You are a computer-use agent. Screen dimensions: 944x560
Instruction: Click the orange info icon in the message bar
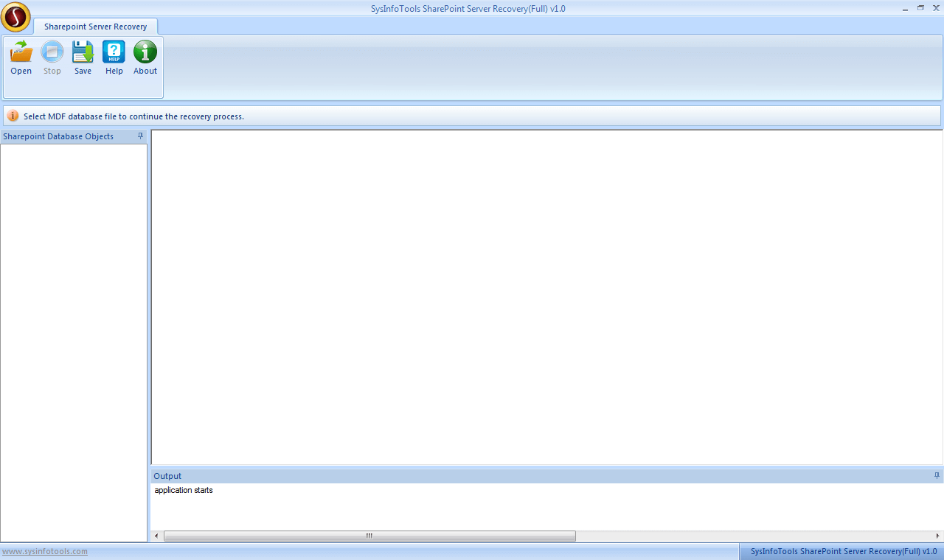(13, 116)
